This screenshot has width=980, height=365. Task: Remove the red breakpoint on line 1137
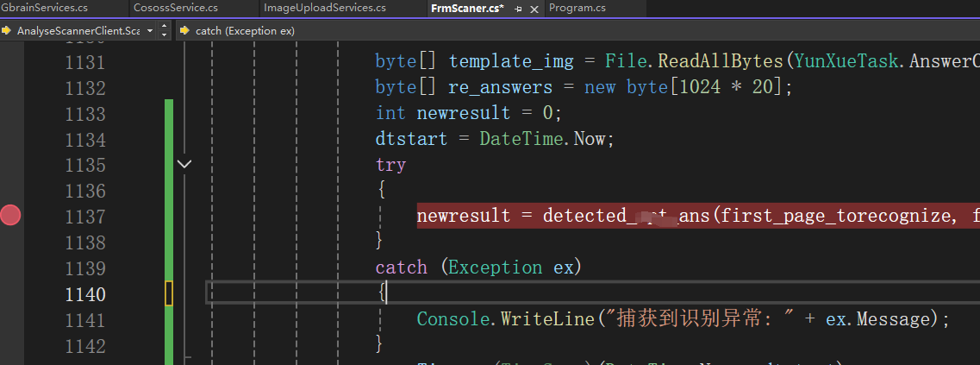tap(10, 216)
